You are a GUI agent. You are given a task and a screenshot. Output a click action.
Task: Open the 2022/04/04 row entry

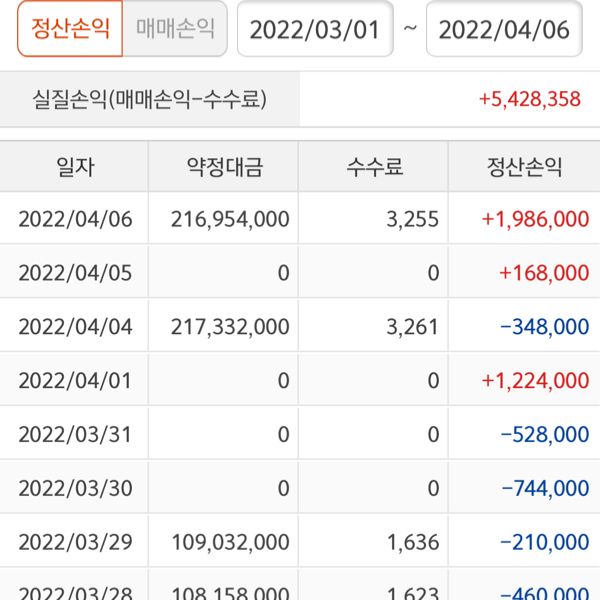coord(75,326)
